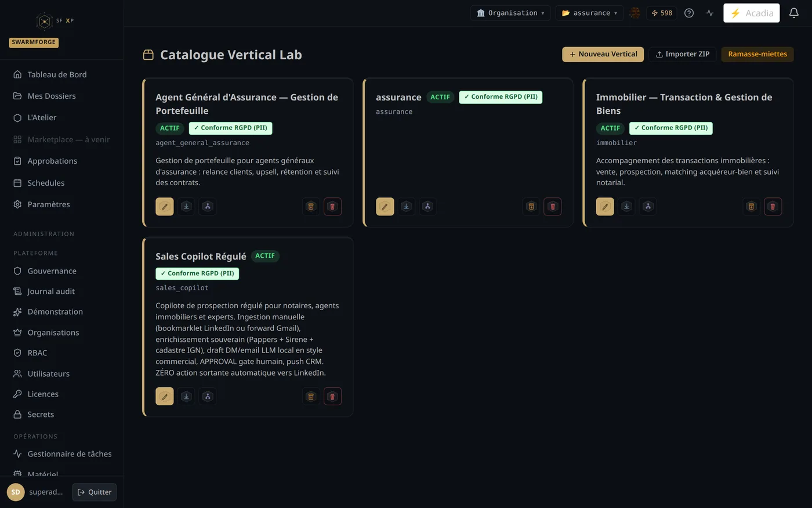Go to Tableau de Bord
This screenshot has width=812, height=508.
61,74
